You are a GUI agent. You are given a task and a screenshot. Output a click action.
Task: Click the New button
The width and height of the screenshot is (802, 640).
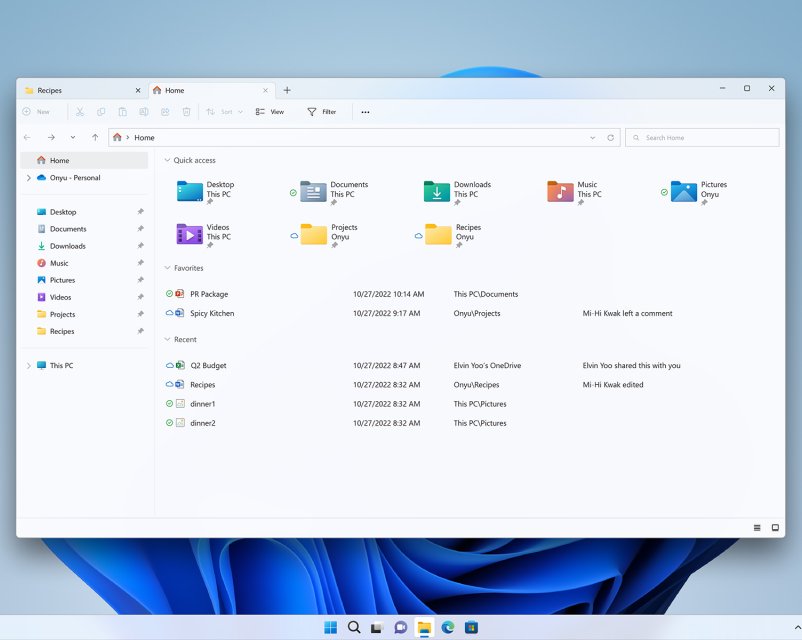[x=36, y=112]
